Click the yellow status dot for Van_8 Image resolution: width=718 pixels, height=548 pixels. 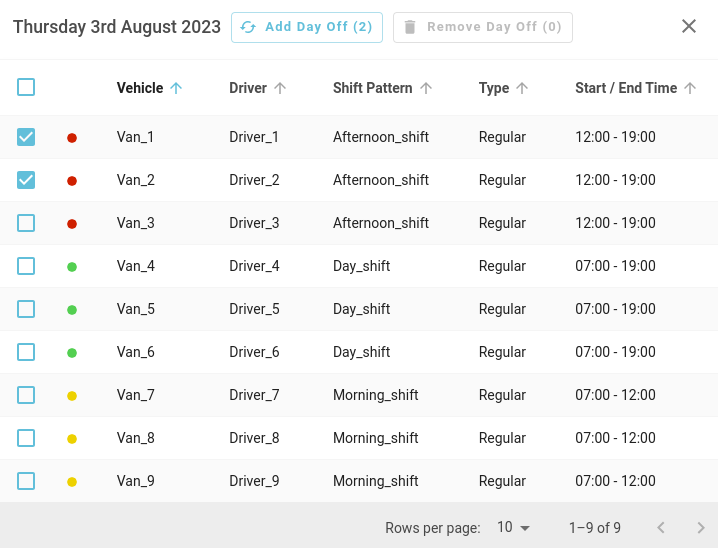tap(72, 439)
